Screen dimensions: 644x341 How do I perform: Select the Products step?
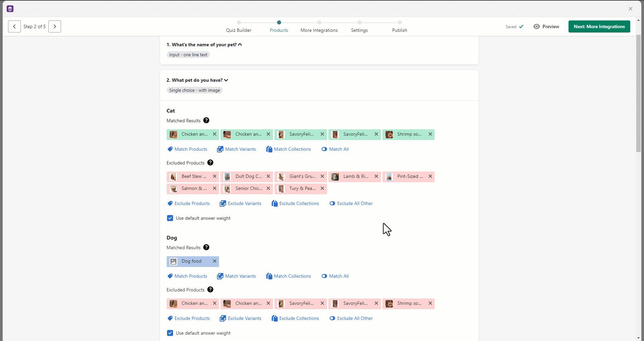coord(279,27)
